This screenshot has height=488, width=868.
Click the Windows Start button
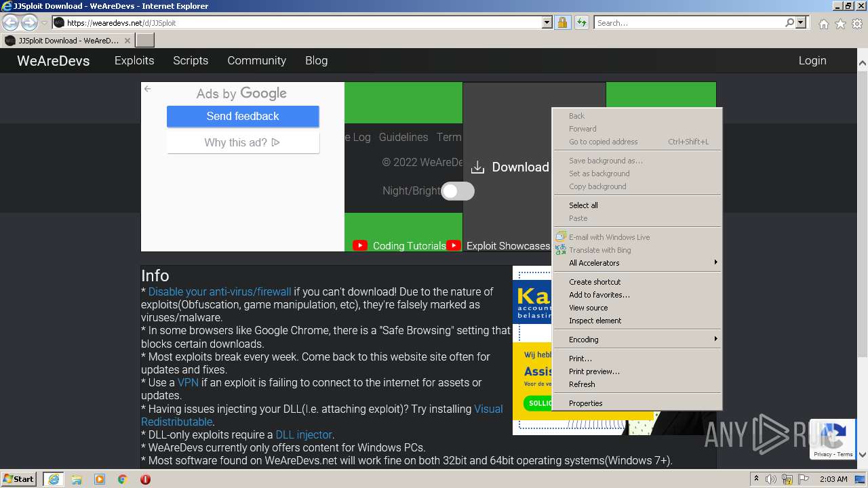(18, 479)
